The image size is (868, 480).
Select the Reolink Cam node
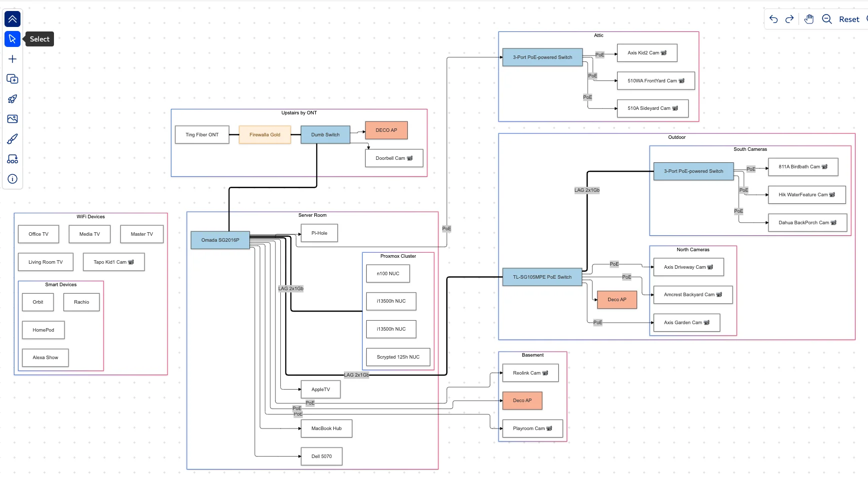pos(531,373)
